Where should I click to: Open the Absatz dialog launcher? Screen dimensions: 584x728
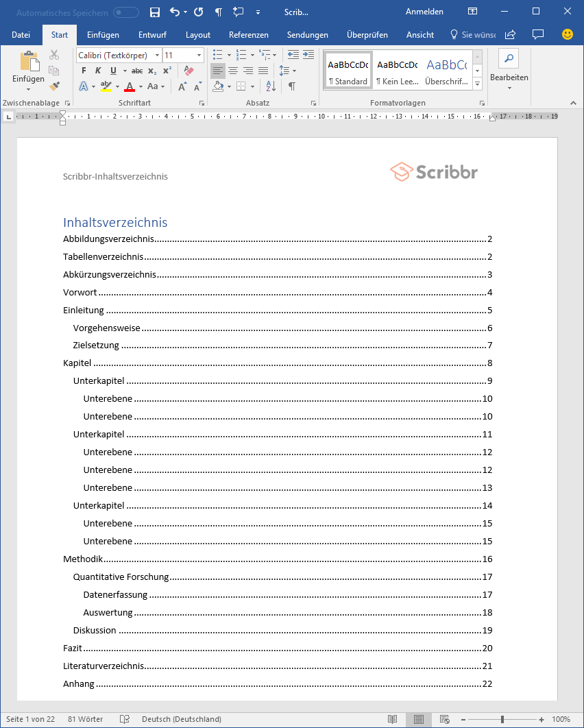pyautogui.click(x=313, y=103)
